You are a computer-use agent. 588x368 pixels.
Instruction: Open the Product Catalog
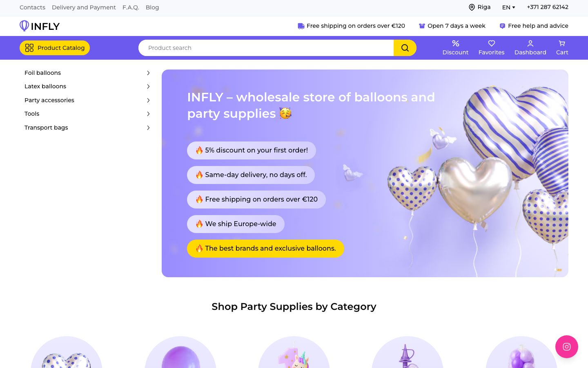pos(54,48)
